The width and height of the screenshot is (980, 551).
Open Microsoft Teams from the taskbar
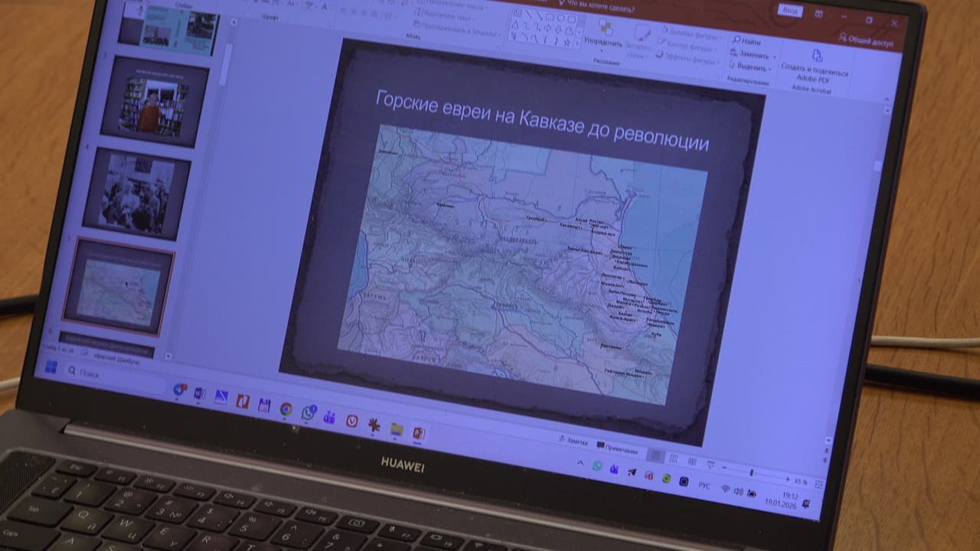click(x=329, y=417)
